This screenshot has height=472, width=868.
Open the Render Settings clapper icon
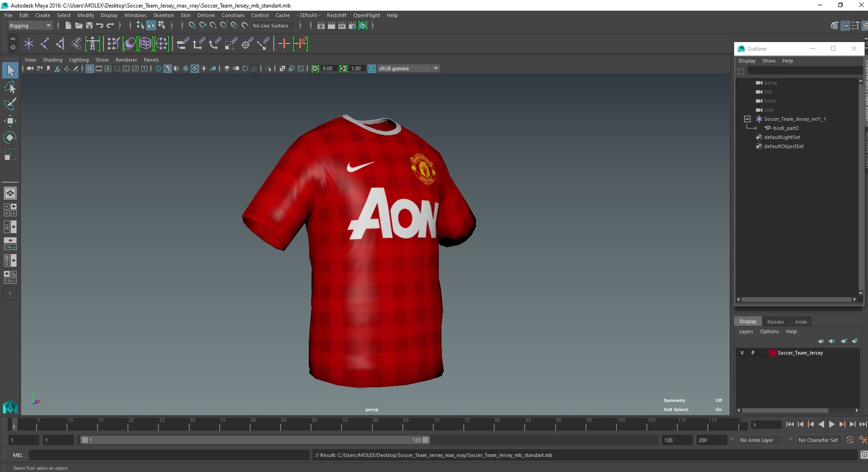coord(352,26)
